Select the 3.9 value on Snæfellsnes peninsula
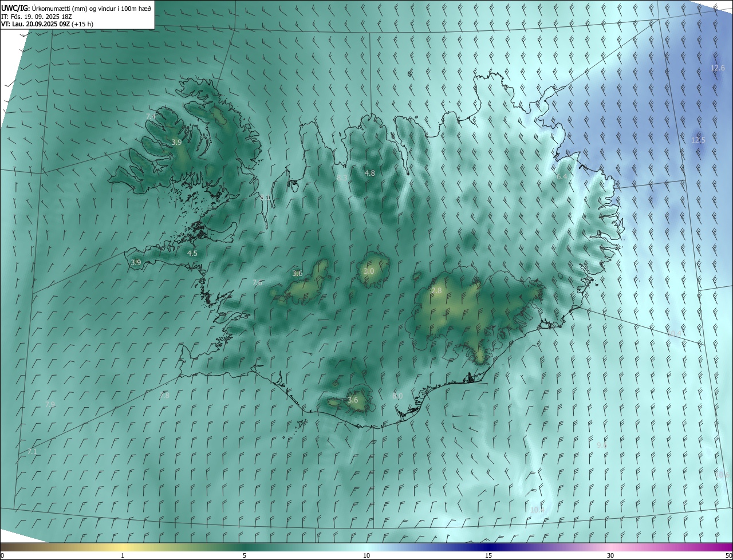 (x=136, y=262)
